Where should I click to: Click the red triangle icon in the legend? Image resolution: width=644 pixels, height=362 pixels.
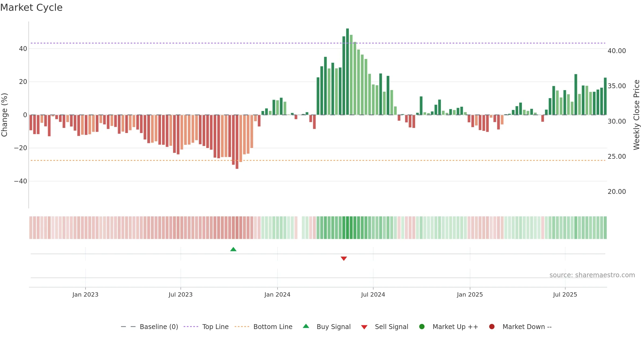(364, 327)
